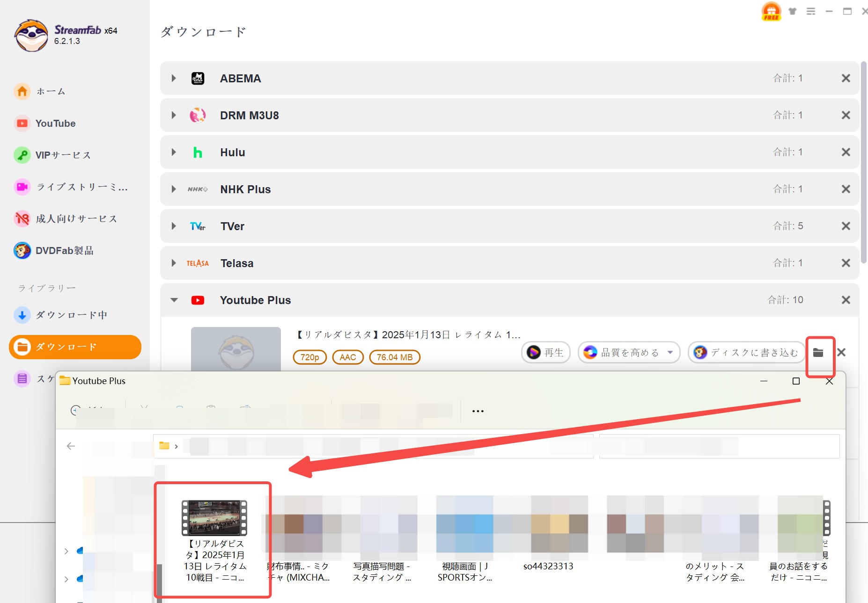Click the DRM M3U8 logo icon
Image resolution: width=868 pixels, height=603 pixels.
(198, 115)
